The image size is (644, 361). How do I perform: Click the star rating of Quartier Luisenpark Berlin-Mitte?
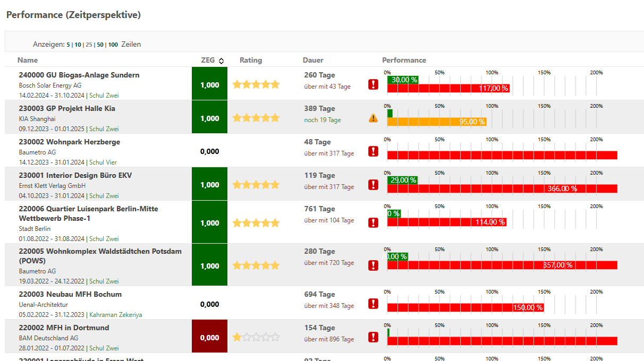coord(256,223)
